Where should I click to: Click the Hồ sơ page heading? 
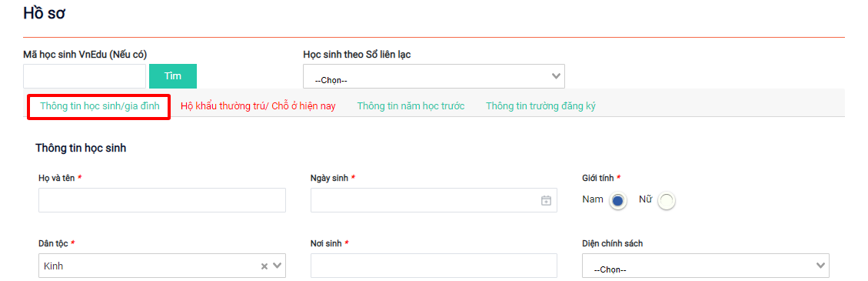45,14
